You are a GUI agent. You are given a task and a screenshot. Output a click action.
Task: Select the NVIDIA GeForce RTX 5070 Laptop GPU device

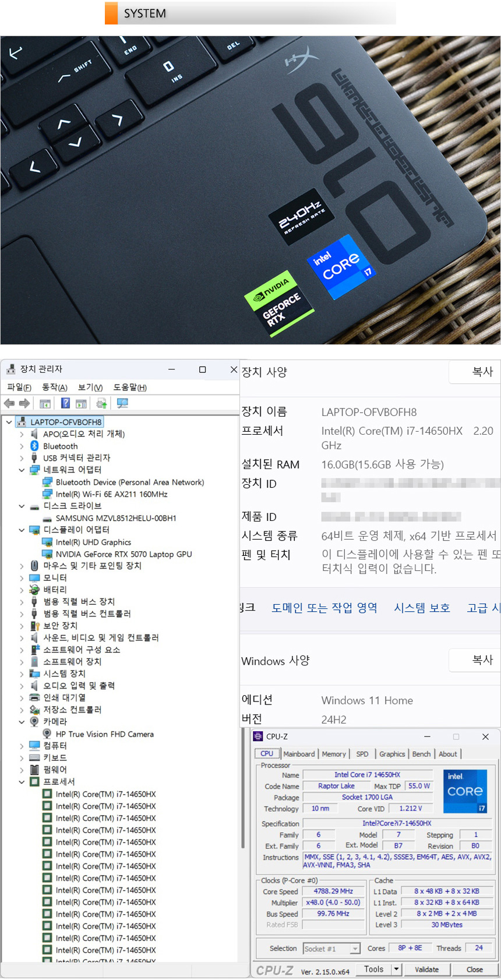[124, 554]
